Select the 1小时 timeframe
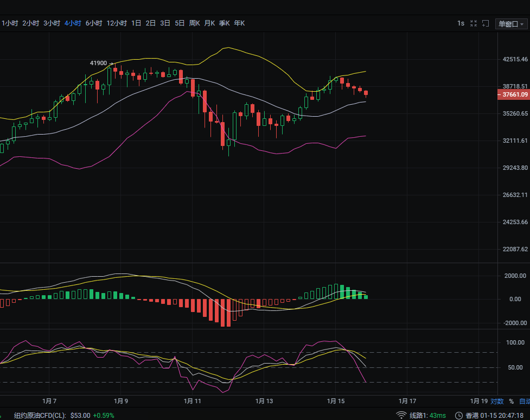This screenshot has height=420, width=530. click(x=10, y=23)
